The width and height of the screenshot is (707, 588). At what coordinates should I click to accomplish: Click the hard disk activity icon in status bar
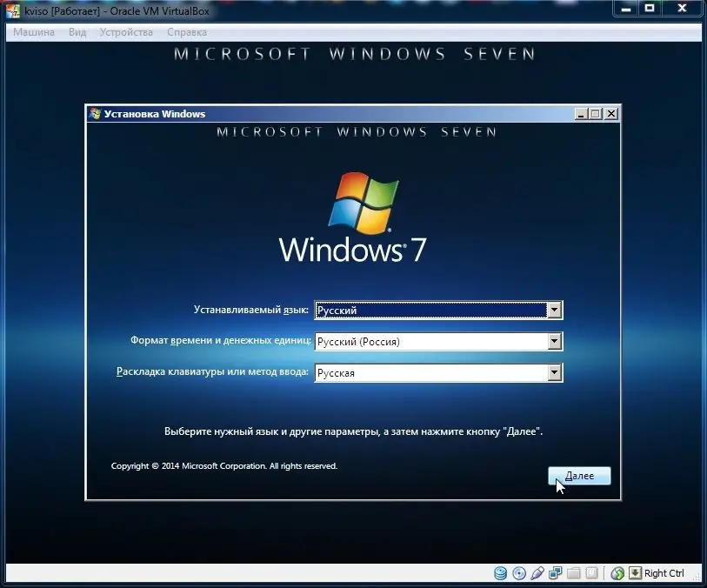[x=500, y=573]
